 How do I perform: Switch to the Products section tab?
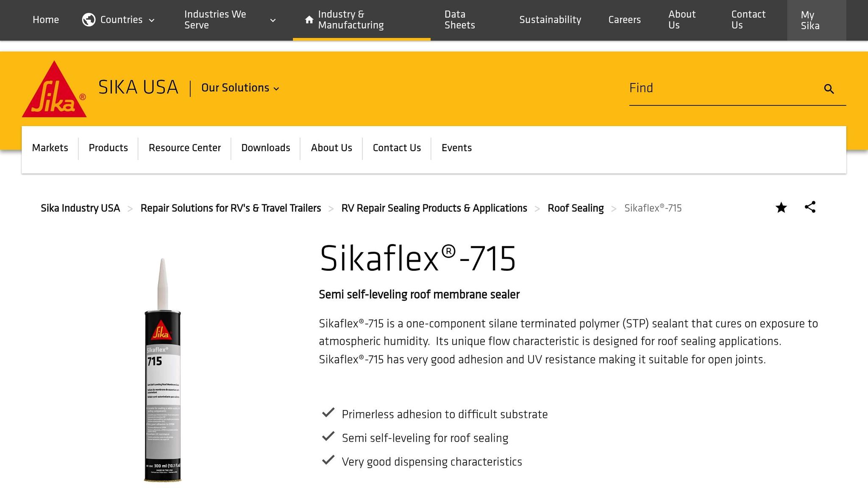point(108,147)
